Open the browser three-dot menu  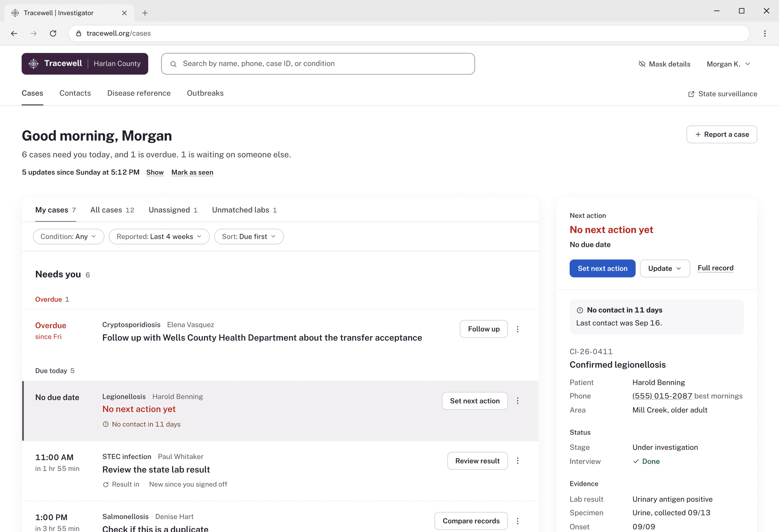point(765,33)
